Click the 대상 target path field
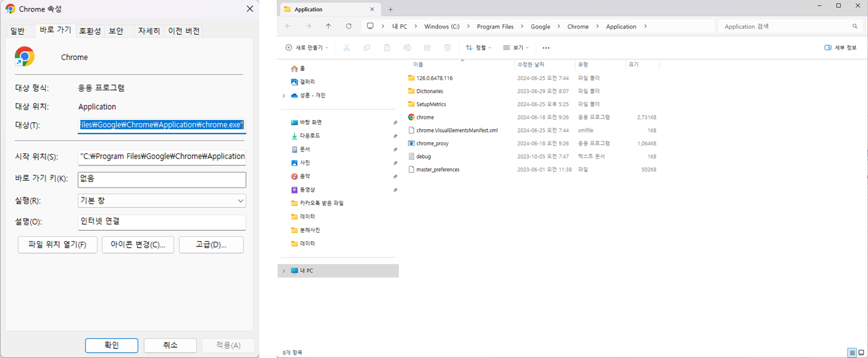Screen dimensions: 868x358 (162, 125)
